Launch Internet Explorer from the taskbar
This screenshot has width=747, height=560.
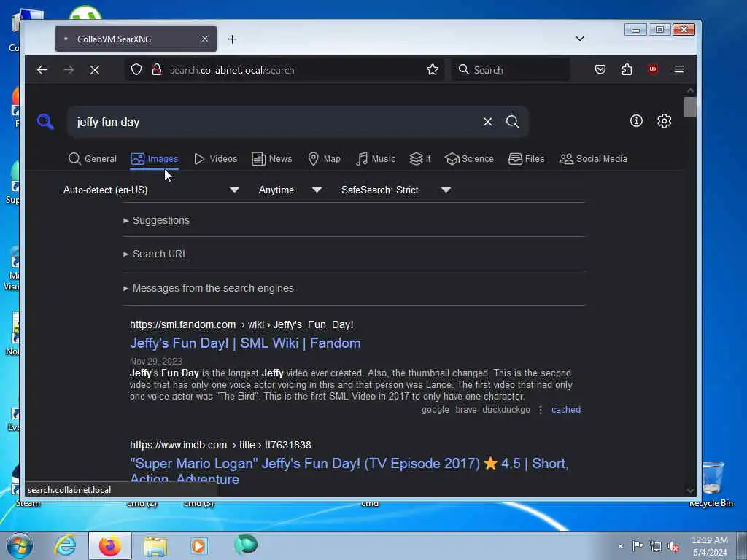[x=65, y=545]
